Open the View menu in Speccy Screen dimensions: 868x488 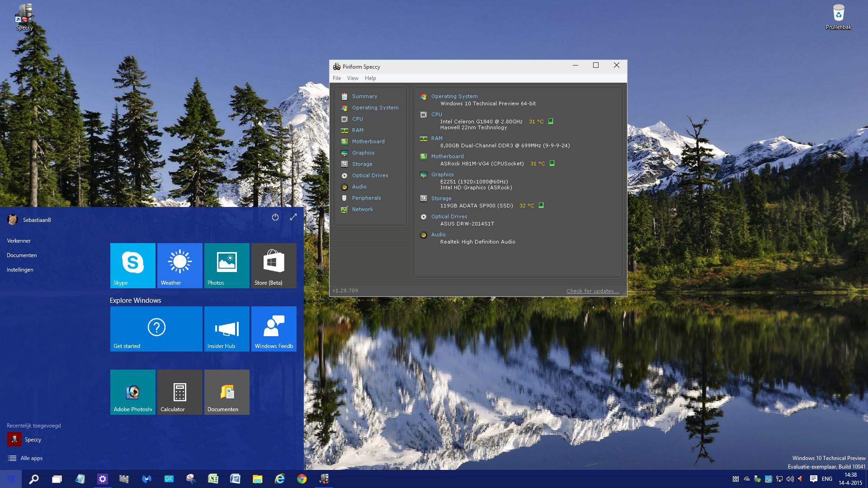pos(353,78)
